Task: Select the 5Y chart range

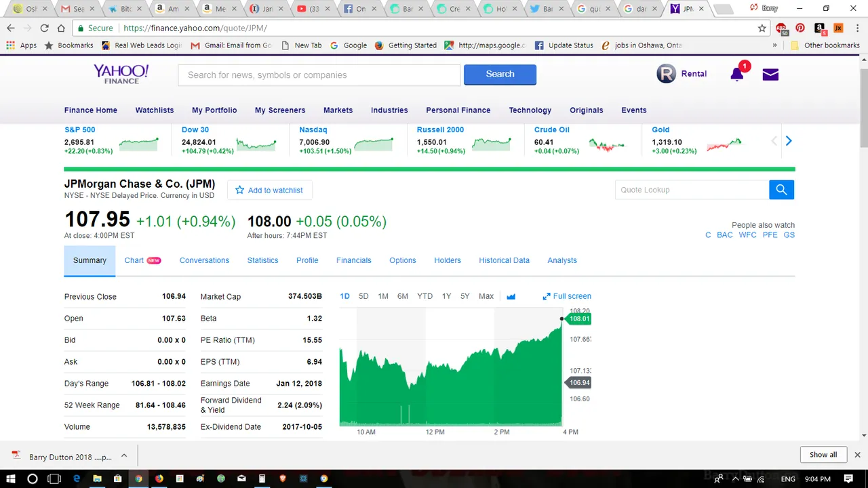Action: coord(465,296)
